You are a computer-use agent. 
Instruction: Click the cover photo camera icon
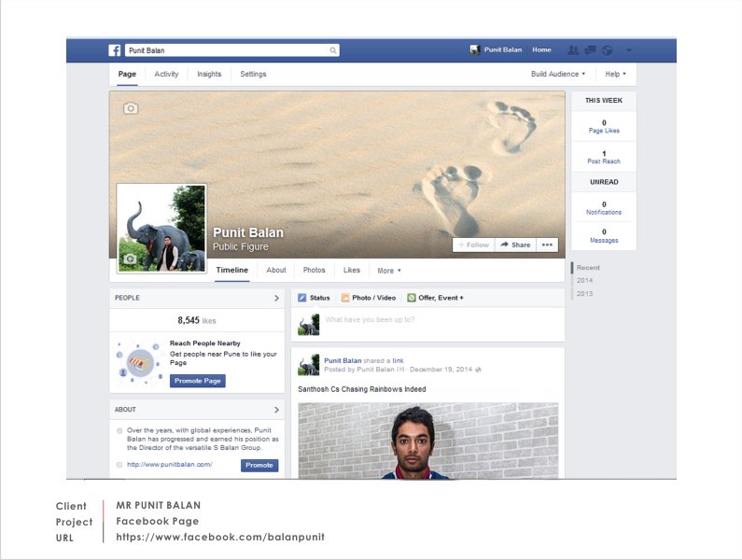coord(131,108)
